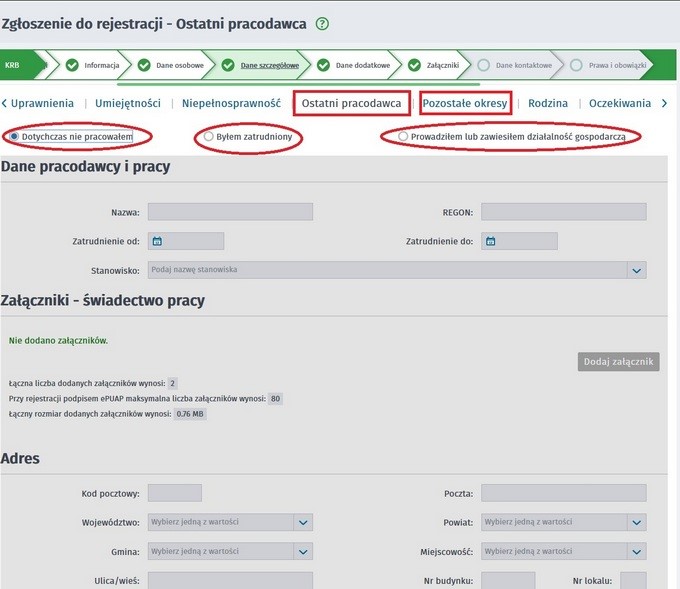The height and width of the screenshot is (589, 680).
Task: Open the help question mark icon
Action: click(322, 23)
